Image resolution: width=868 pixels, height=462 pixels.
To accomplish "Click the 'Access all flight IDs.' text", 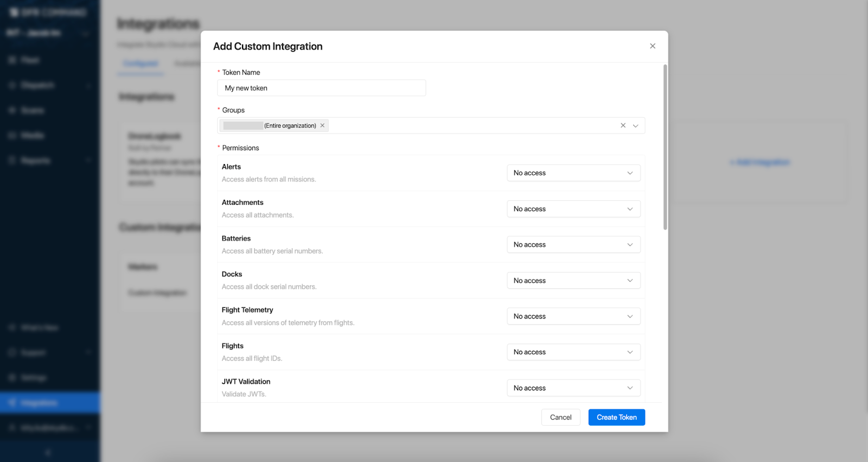I will (x=252, y=358).
